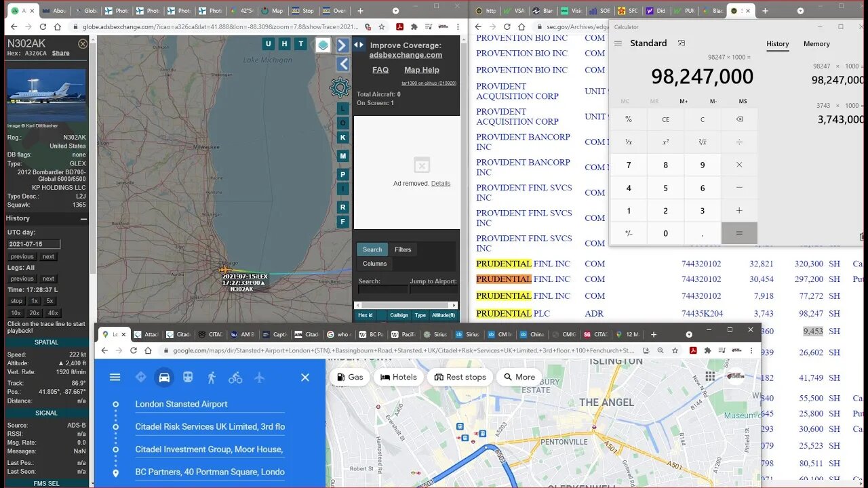Open the Columns tab in ADS-B sidebar
This screenshot has height=488, width=868.
374,264
